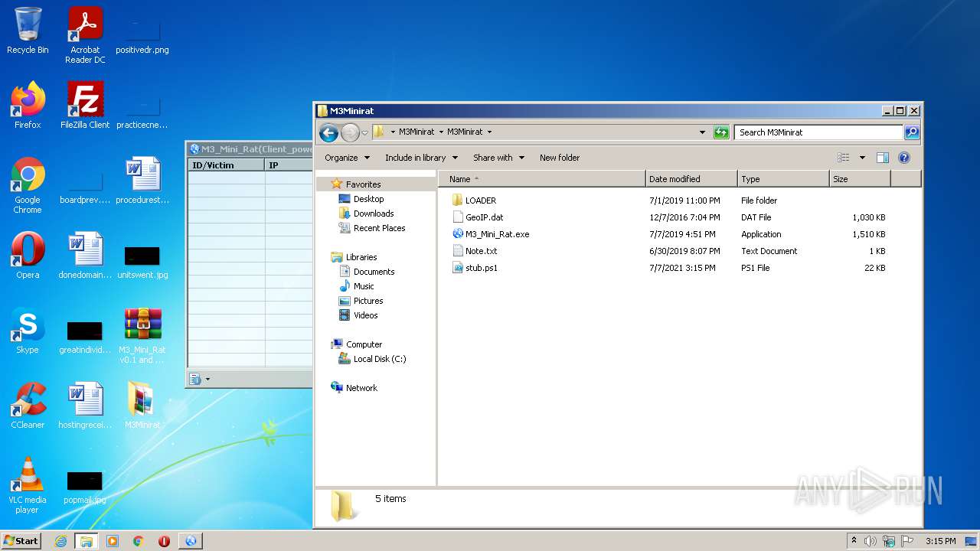Click the volume speaker tray icon
Viewport: 980px width, 551px height.
pos(871,541)
